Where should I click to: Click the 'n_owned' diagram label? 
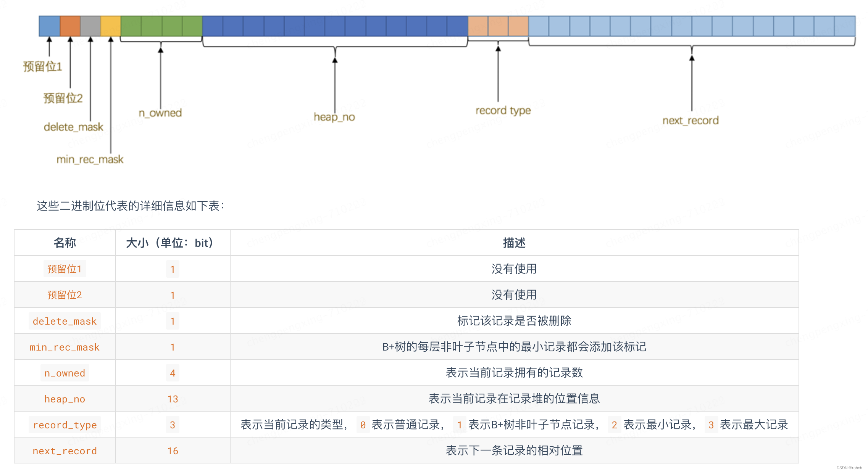[x=160, y=113]
